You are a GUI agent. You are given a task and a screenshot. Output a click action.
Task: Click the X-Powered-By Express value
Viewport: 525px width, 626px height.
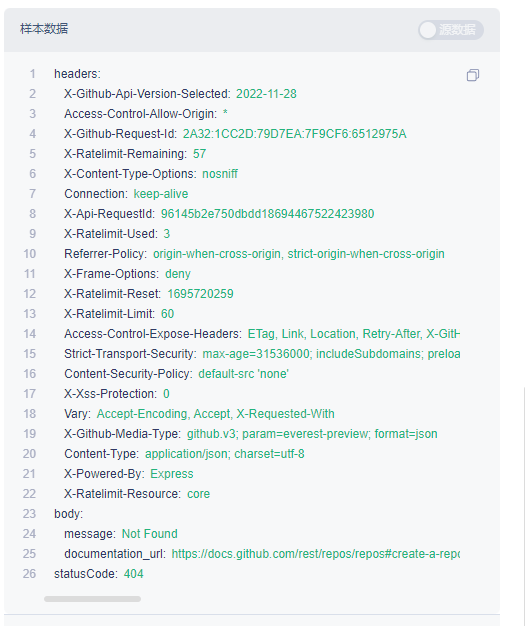click(x=172, y=474)
